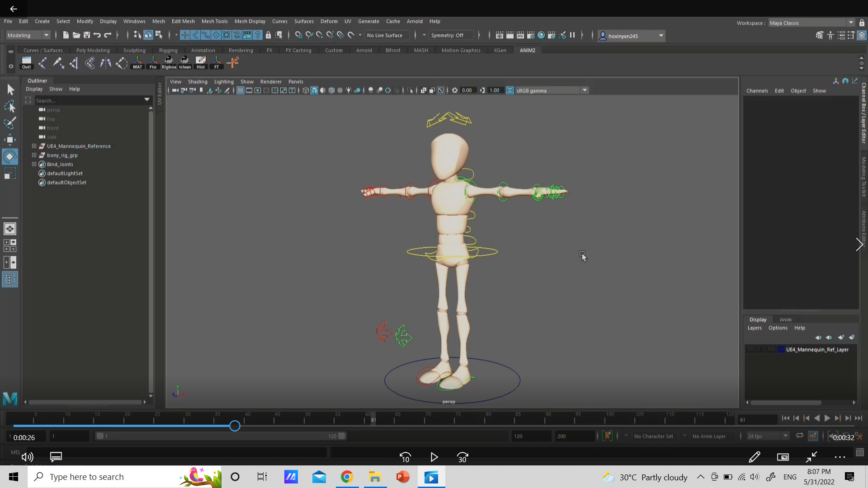
Task: Open the Hist shelf tool
Action: tap(200, 63)
